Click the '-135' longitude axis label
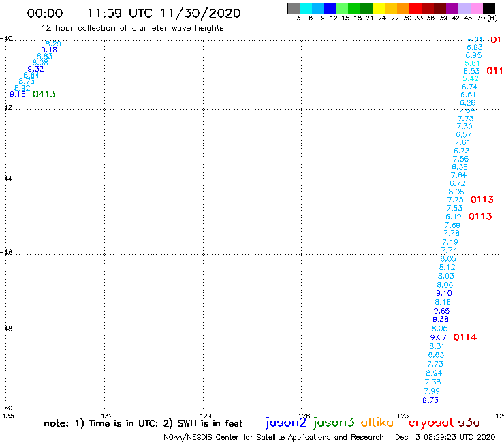Image resolution: width=504 pixels, height=443 pixels. click(x=7, y=416)
